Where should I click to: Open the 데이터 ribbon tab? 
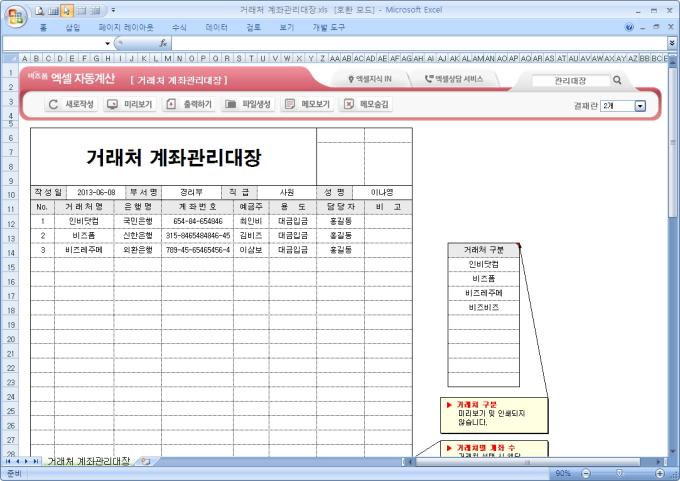(x=216, y=27)
